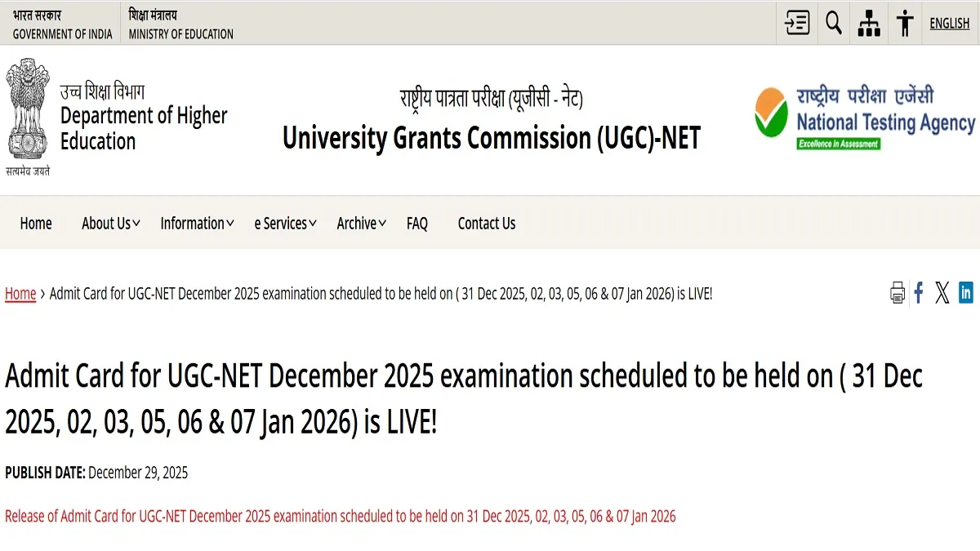Open the search magnifier icon
This screenshot has height=551, width=980.
[833, 23]
